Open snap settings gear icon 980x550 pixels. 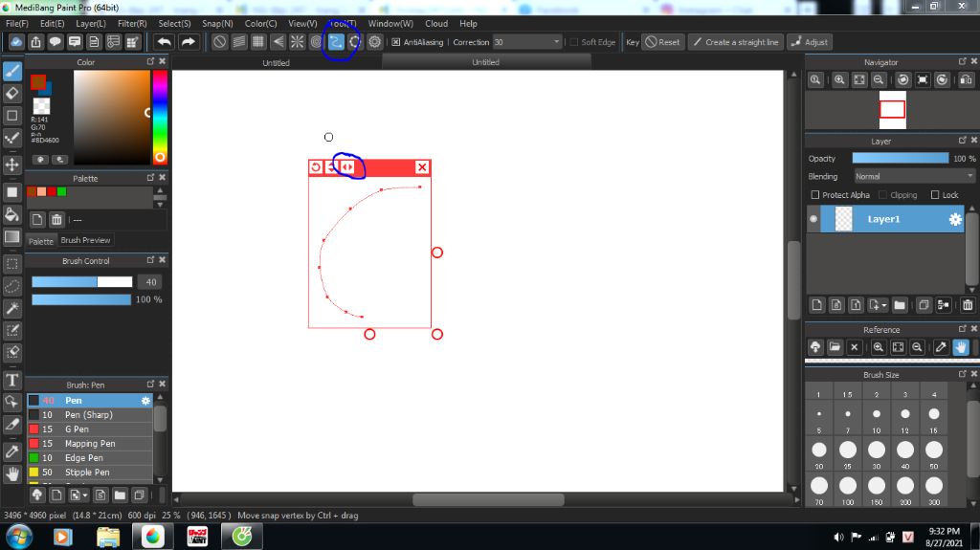374,42
